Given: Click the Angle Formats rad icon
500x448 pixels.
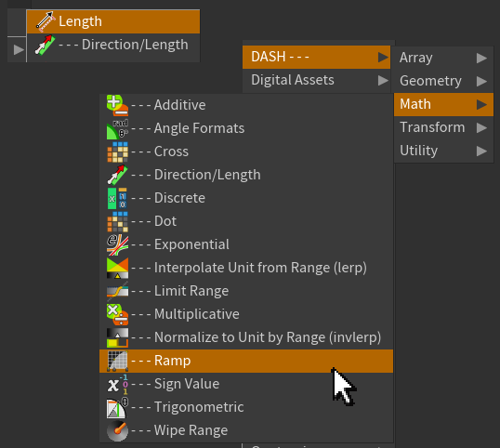Looking at the screenshot, I should click(x=117, y=128).
